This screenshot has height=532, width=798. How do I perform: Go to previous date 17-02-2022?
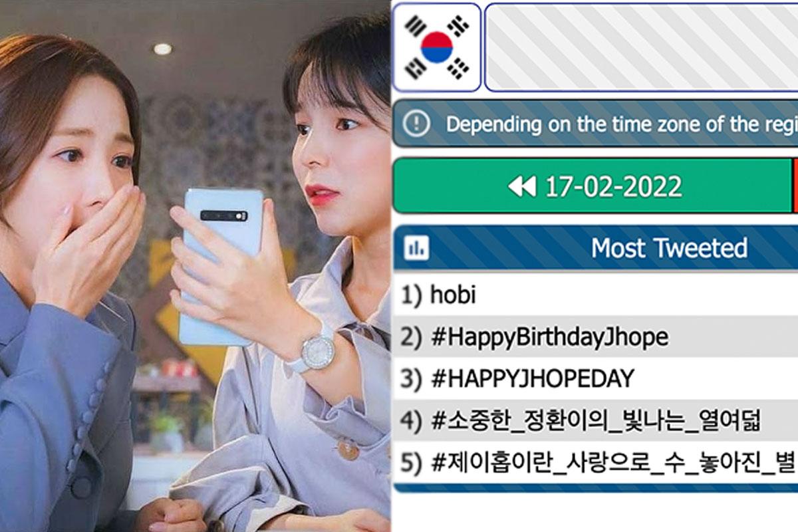click(593, 186)
